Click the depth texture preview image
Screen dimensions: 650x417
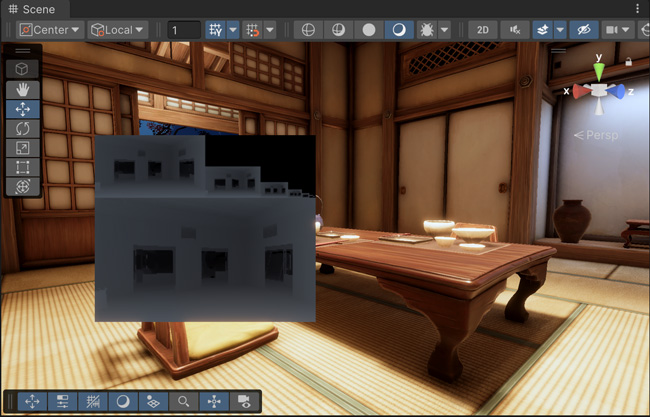205,230
